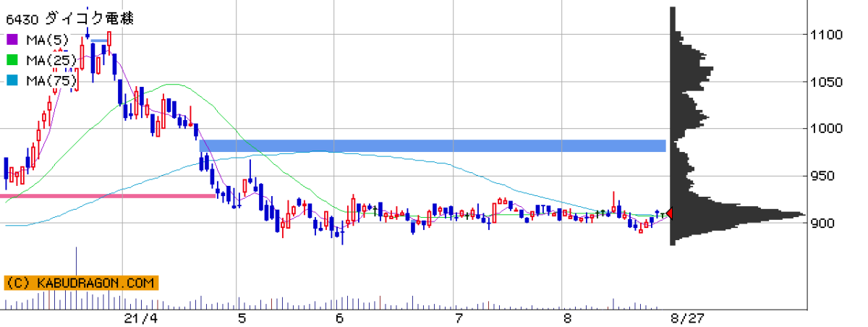Click the widest volume profile bar near 910

738,214
